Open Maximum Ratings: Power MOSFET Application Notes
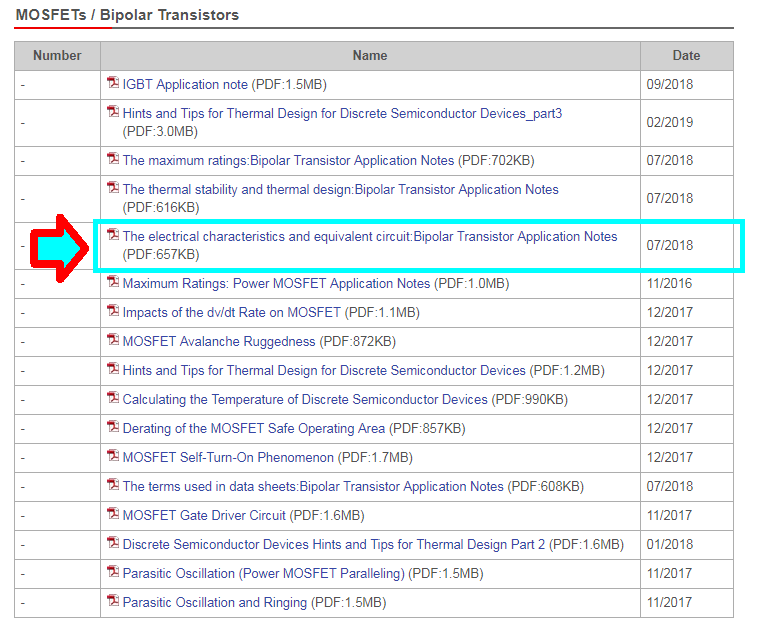The width and height of the screenshot is (757, 632). tap(276, 283)
